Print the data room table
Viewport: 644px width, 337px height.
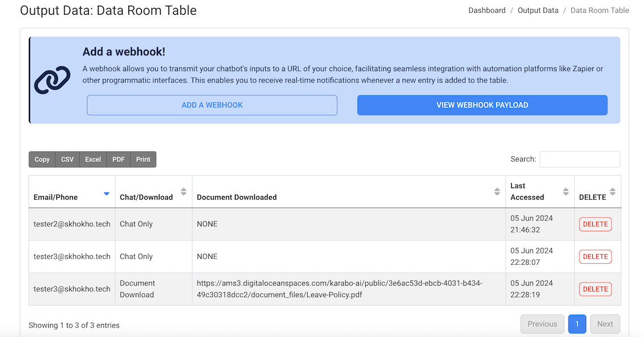pos(143,160)
